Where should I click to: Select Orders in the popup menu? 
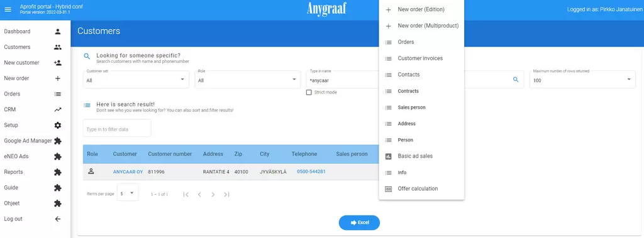[421, 42]
